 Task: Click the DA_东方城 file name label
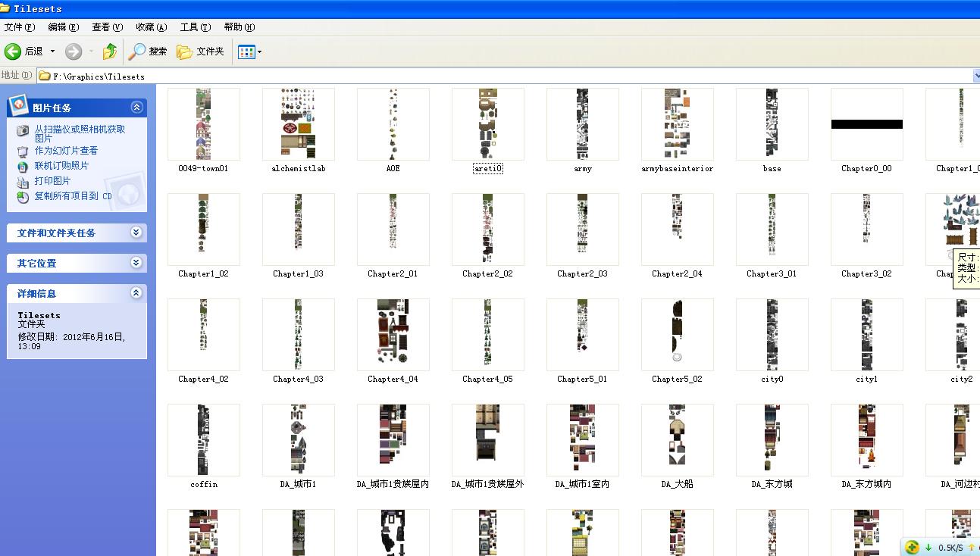(772, 485)
